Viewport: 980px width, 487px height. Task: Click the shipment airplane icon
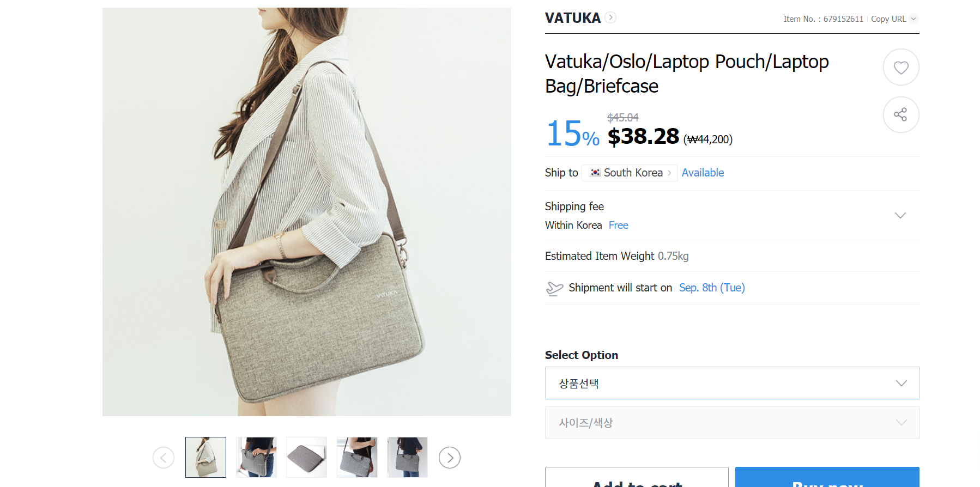pos(554,288)
